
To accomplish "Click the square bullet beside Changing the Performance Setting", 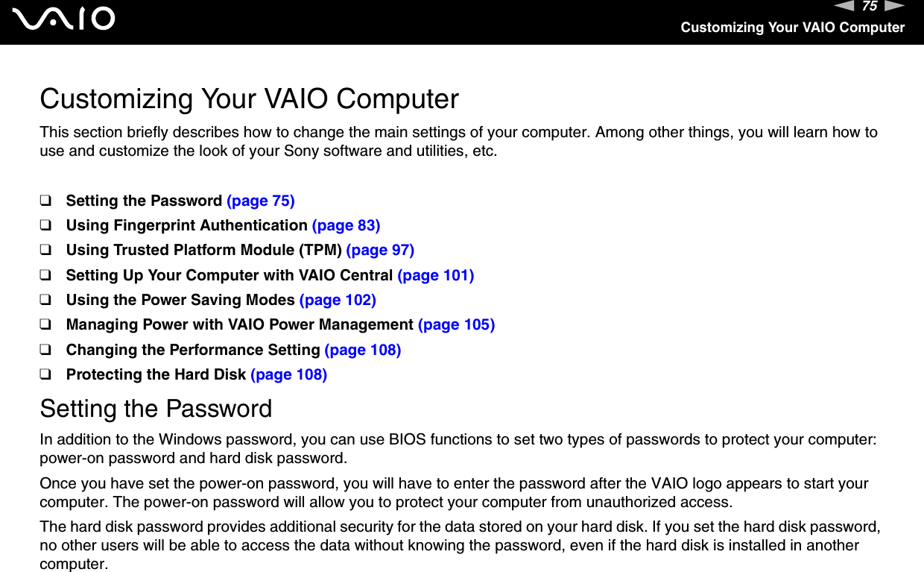I will 45,350.
